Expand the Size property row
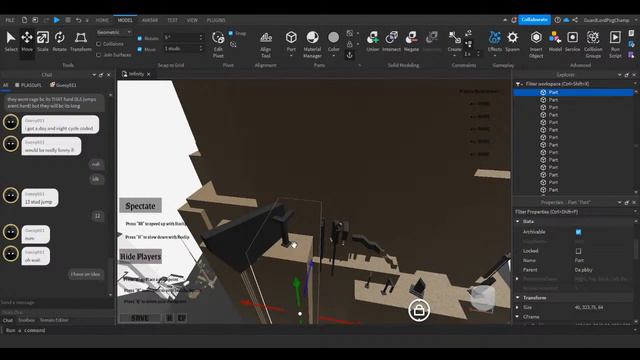 click(x=518, y=307)
